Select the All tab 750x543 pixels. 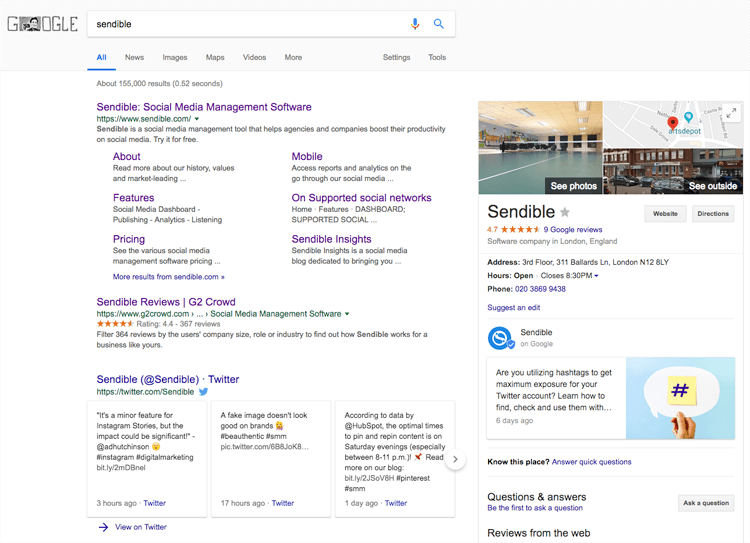click(101, 57)
